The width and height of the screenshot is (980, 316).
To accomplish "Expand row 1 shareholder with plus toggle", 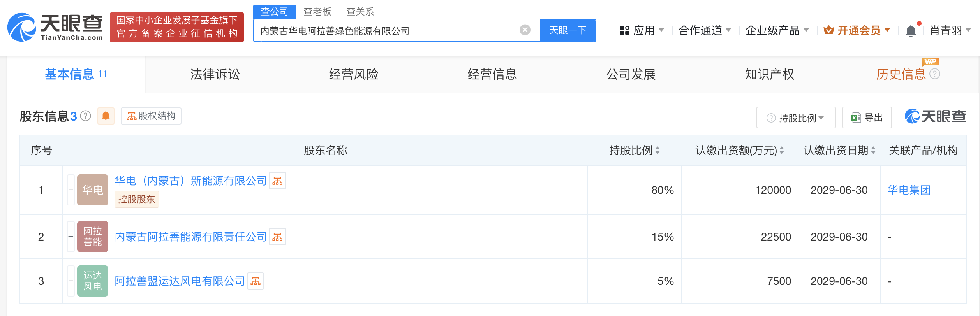I will click(71, 190).
